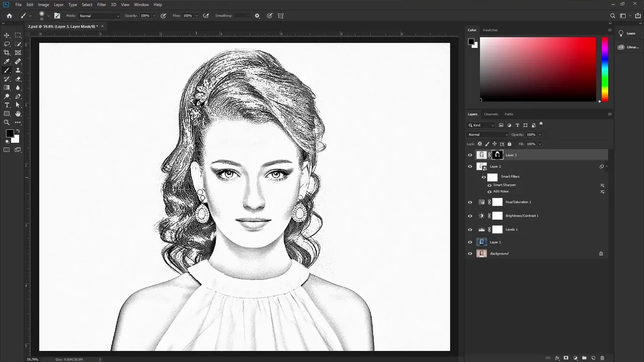Select Layer 3 mask thumbnail
This screenshot has height=362, width=644.
click(x=497, y=155)
